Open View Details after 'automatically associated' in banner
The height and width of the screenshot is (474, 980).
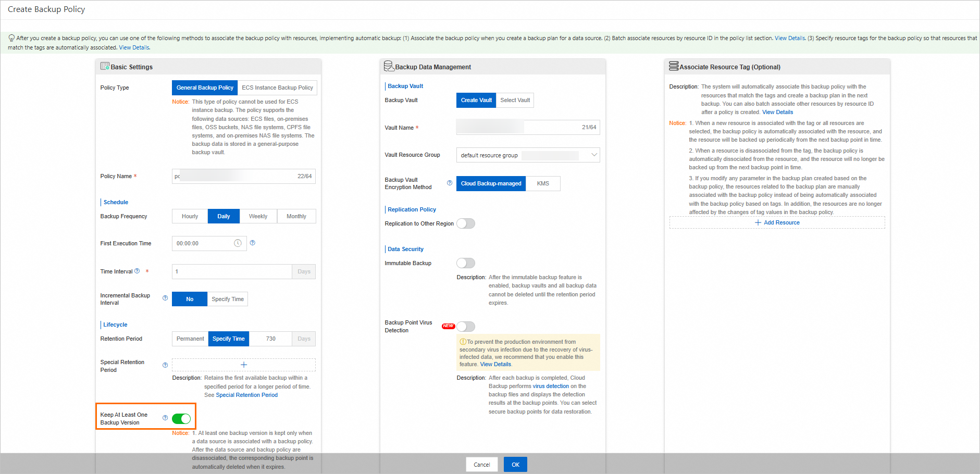[x=134, y=47]
